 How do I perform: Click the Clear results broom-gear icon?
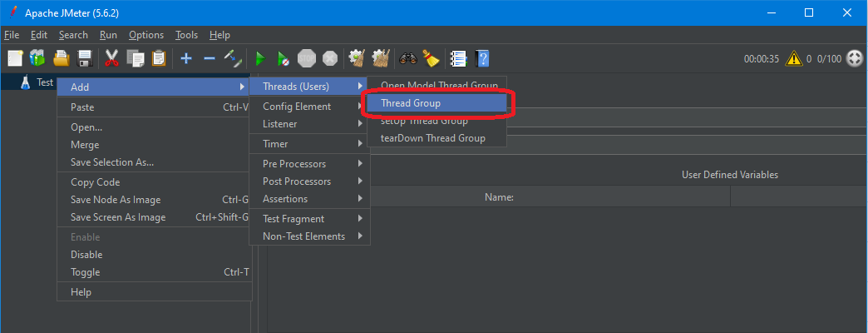coord(357,57)
